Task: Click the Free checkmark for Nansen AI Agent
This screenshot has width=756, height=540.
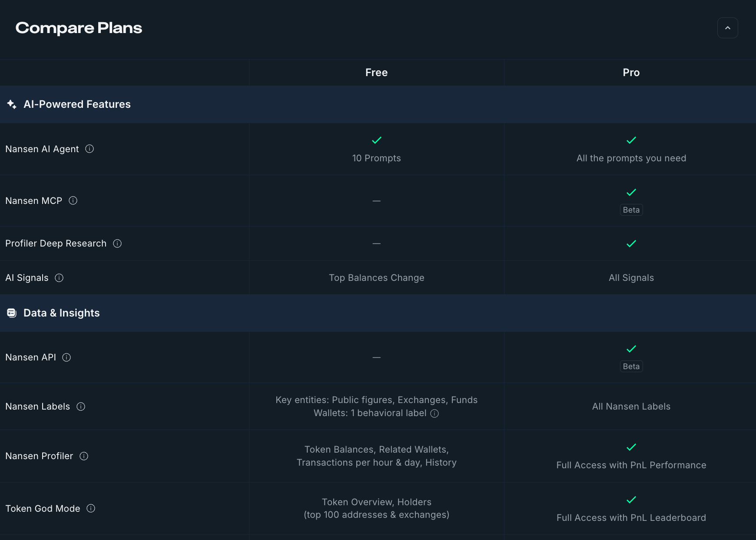Action: (x=376, y=140)
